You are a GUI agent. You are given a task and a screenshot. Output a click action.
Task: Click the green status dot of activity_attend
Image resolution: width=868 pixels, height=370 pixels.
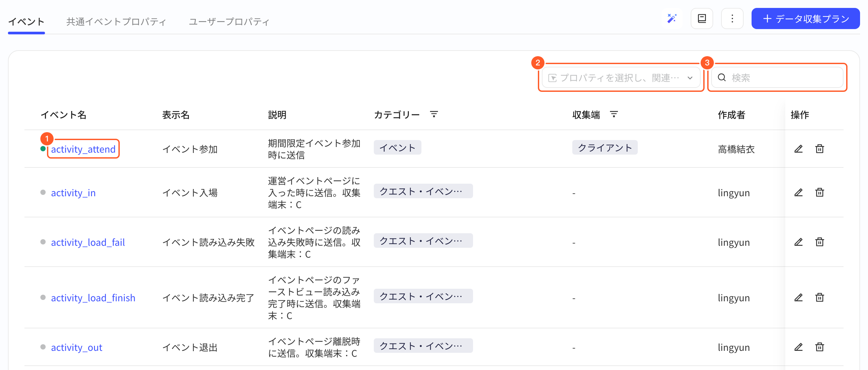pyautogui.click(x=43, y=148)
